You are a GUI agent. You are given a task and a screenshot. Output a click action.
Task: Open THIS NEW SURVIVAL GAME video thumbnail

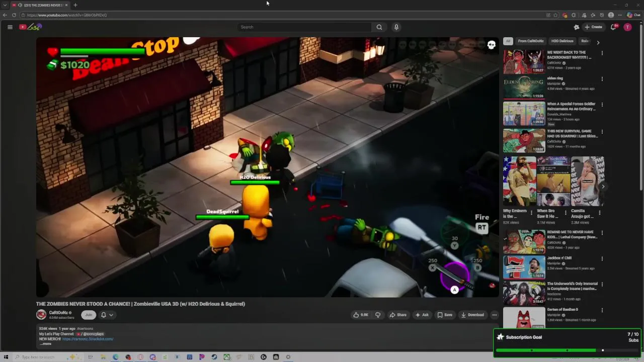pyautogui.click(x=524, y=140)
